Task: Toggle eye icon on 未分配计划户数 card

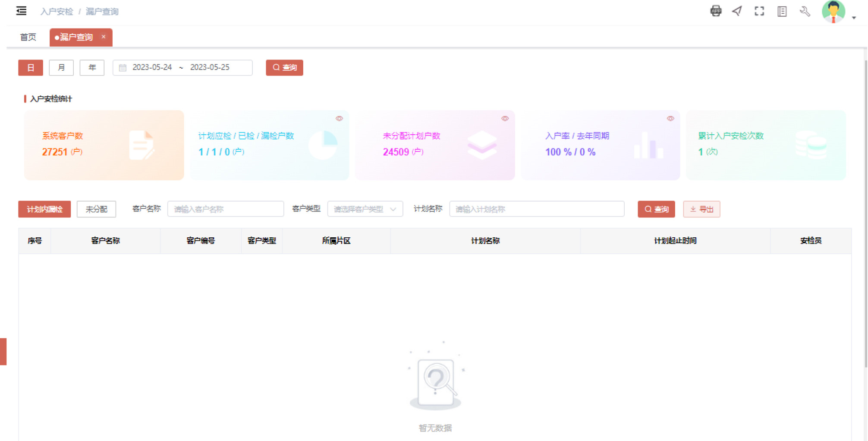Action: tap(505, 118)
